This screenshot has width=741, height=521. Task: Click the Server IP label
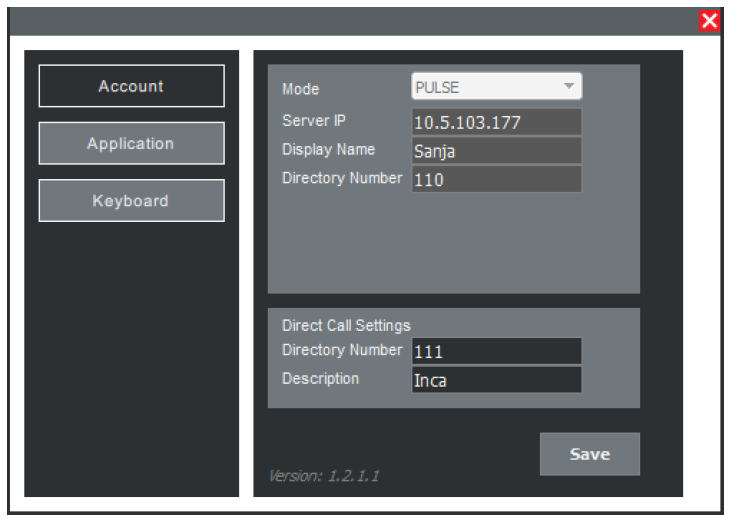(314, 120)
